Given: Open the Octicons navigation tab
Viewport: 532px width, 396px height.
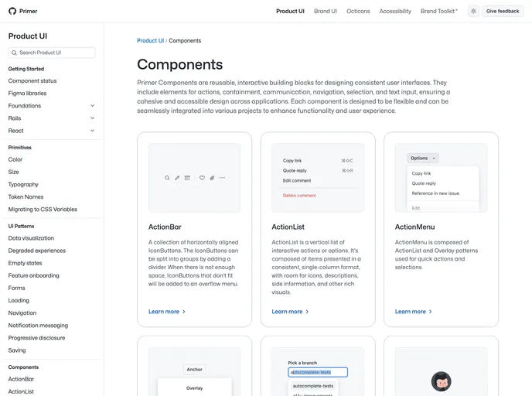Looking at the screenshot, I should point(358,11).
